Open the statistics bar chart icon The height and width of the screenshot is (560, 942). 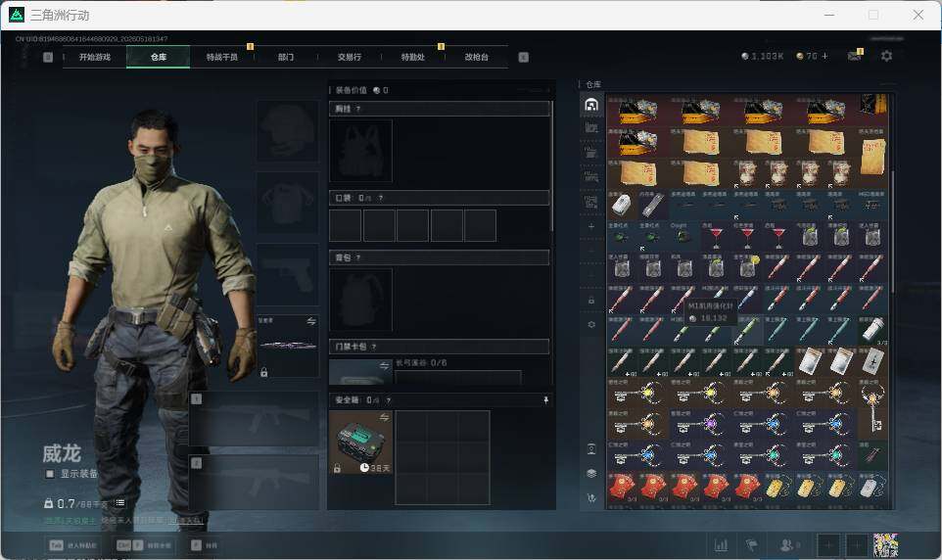721,545
